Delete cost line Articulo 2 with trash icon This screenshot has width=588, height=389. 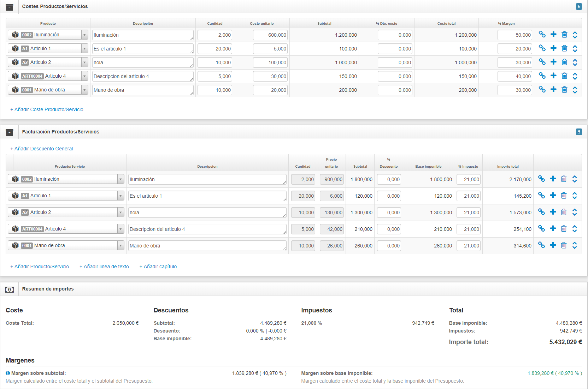564,62
